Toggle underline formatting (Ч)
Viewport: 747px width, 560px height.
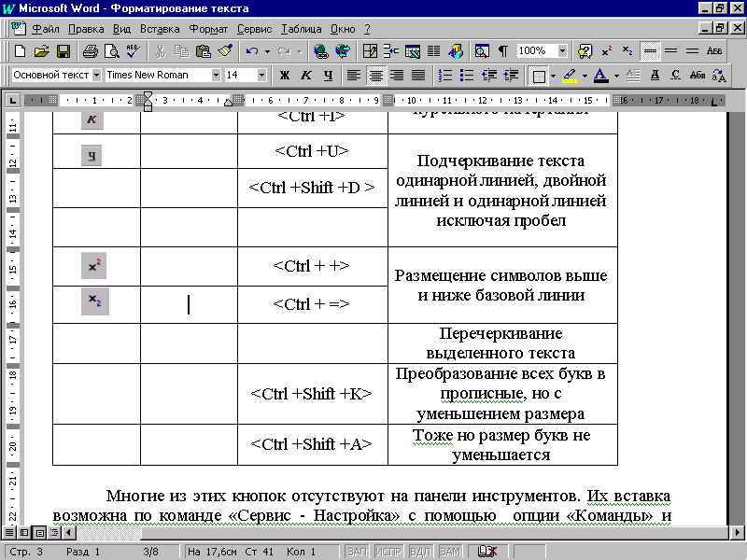328,76
